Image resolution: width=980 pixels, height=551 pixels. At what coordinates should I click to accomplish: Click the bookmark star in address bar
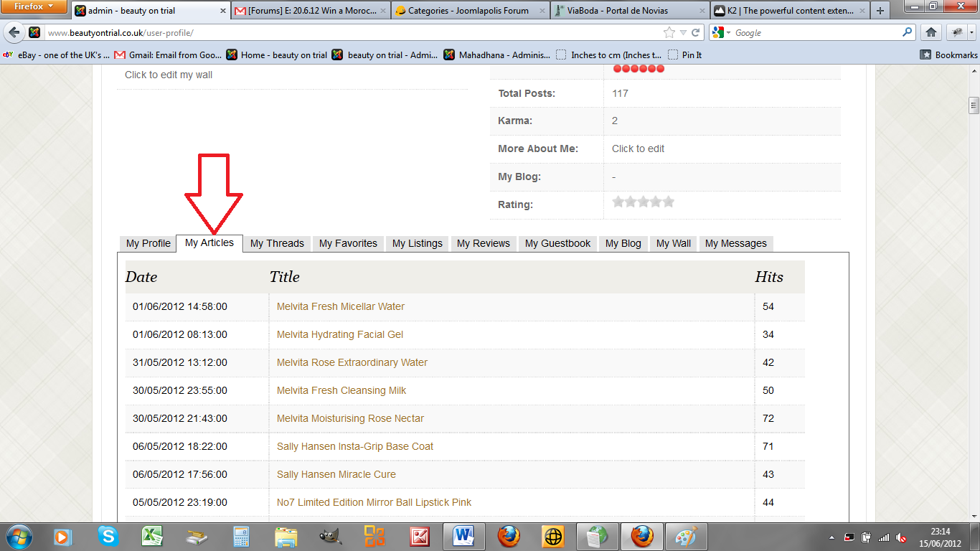(x=669, y=32)
